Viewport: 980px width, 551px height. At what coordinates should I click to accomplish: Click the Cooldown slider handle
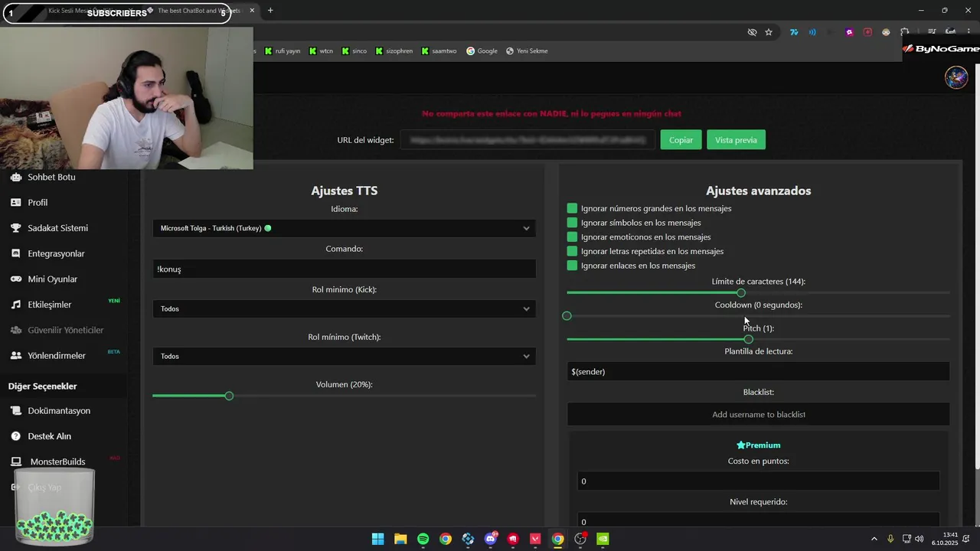[x=567, y=316]
